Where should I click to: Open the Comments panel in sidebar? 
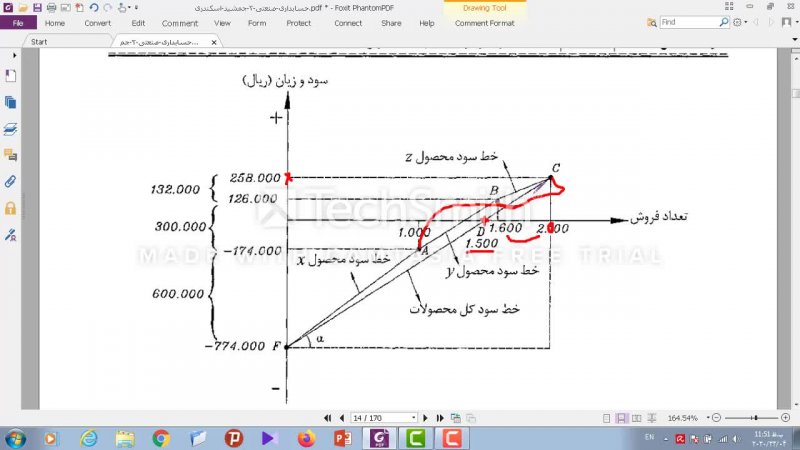coord(11,155)
